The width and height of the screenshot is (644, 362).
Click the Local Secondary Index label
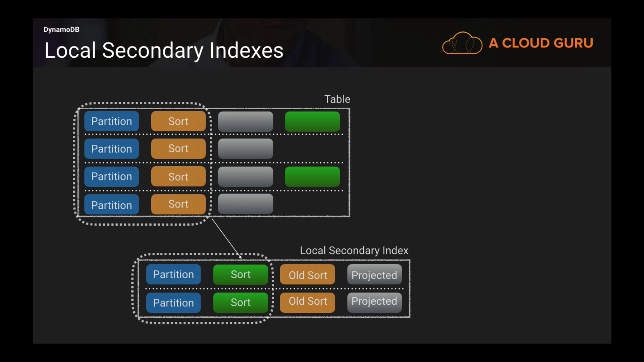pos(354,250)
